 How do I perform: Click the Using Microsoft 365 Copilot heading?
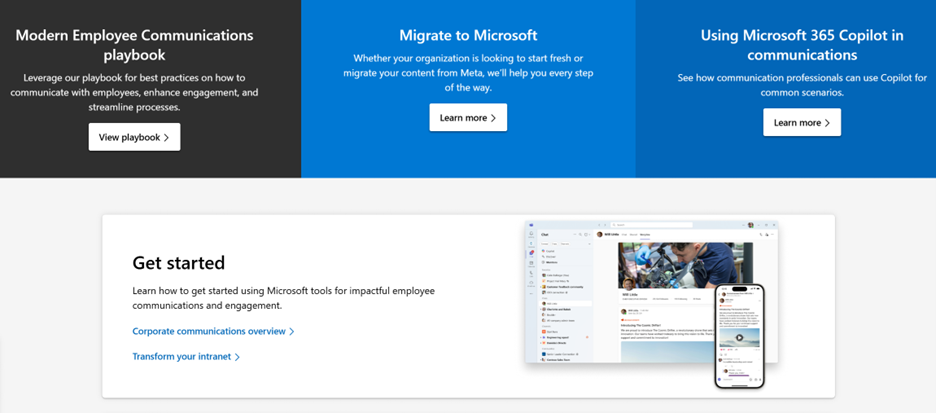tap(802, 45)
